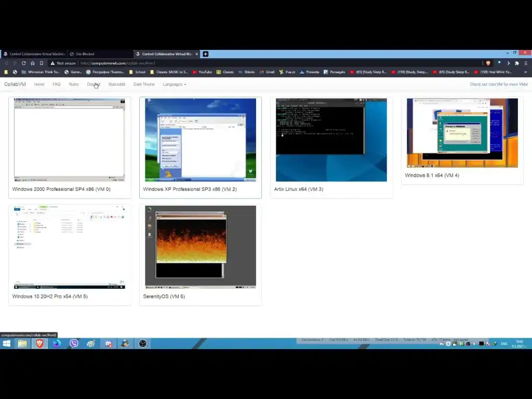This screenshot has width=532, height=399.
Task: Expand the Languages dropdown in navbar
Action: coord(175,84)
